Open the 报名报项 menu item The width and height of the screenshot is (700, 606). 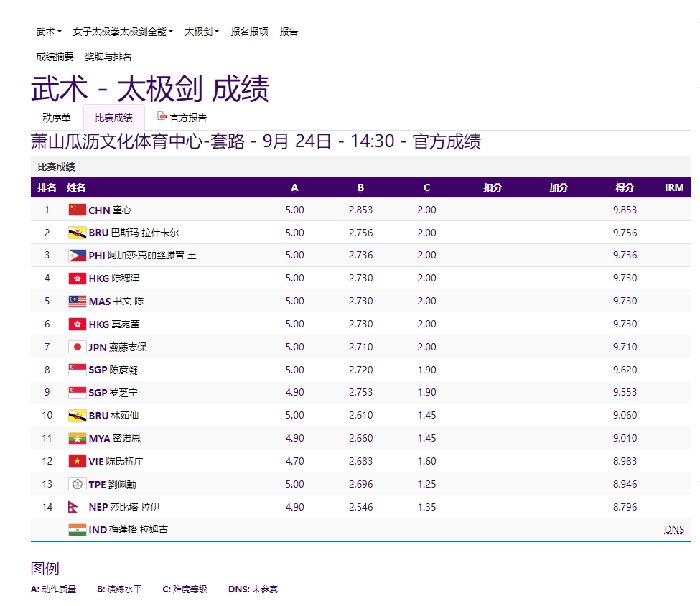tap(249, 32)
